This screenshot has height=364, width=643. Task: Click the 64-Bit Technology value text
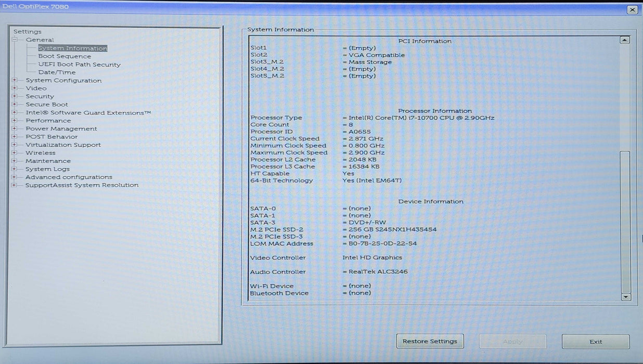372,181
